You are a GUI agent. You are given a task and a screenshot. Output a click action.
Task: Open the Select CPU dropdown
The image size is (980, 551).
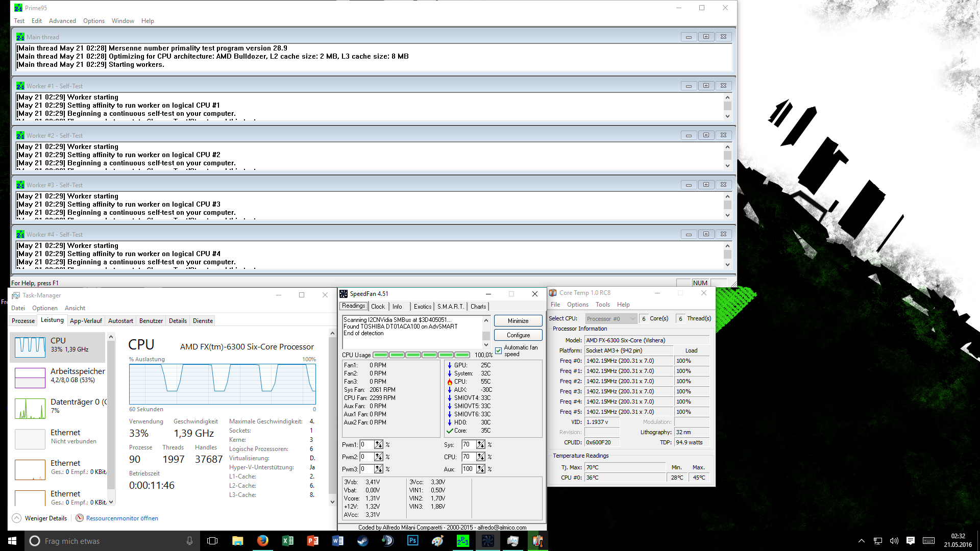tap(611, 319)
